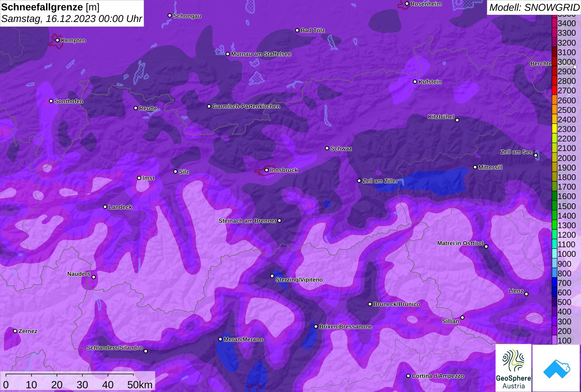Select the Bruneck/Brunico location dot
The height and width of the screenshot is (392, 581).
370,304
